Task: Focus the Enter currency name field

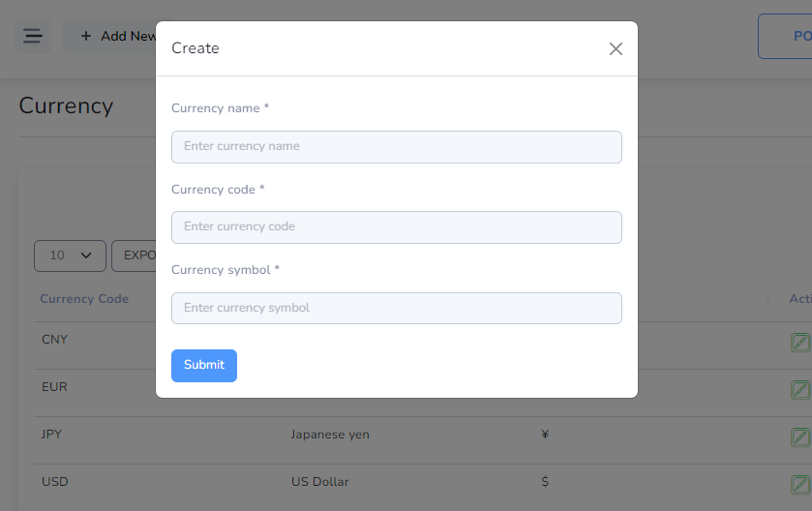Action: click(397, 147)
